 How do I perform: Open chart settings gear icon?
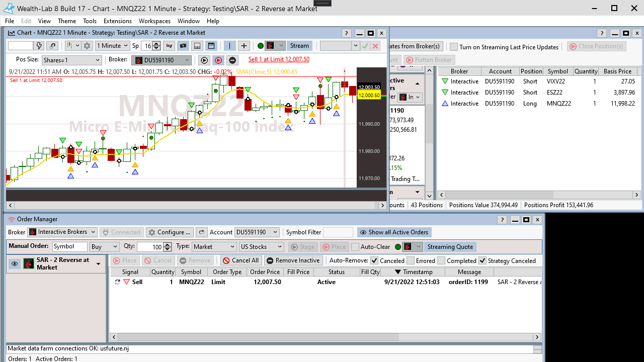click(x=87, y=46)
